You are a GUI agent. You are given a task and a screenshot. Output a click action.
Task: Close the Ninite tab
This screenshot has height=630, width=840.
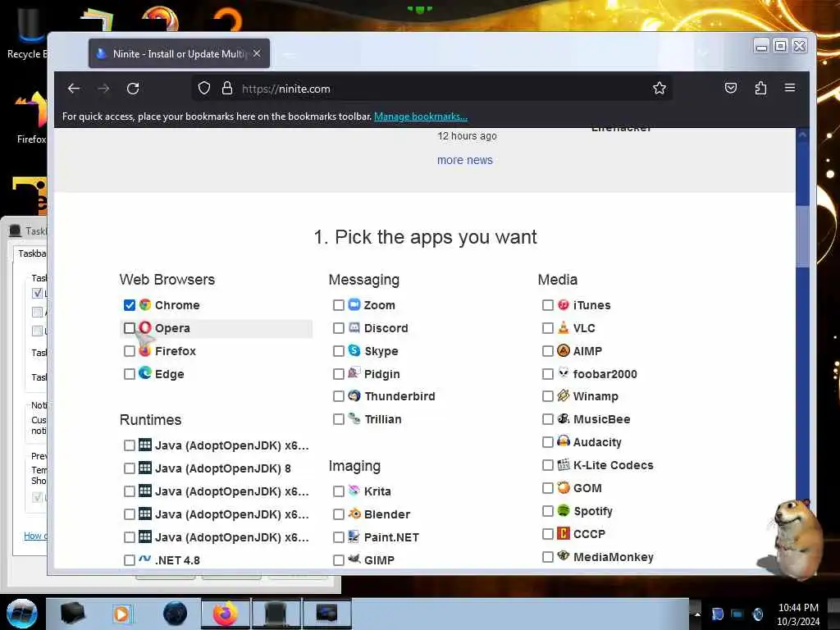(257, 53)
